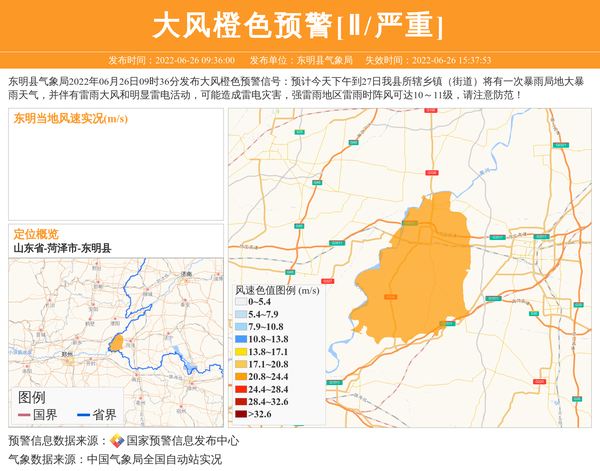Select the >32.6 dark red swatch
The width and height of the screenshot is (600, 471).
pos(240,414)
